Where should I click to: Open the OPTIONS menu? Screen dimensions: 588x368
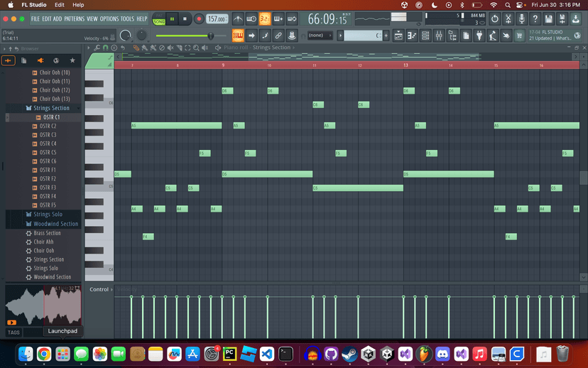pos(109,18)
